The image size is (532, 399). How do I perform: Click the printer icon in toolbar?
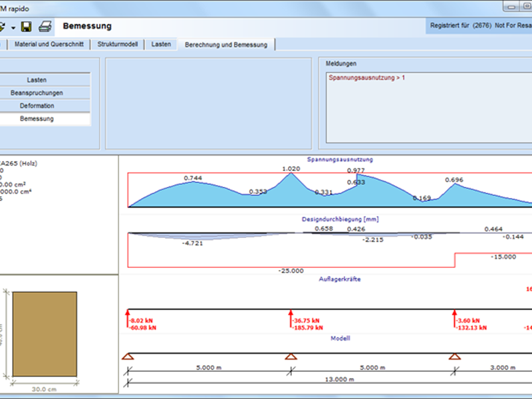[x=45, y=27]
